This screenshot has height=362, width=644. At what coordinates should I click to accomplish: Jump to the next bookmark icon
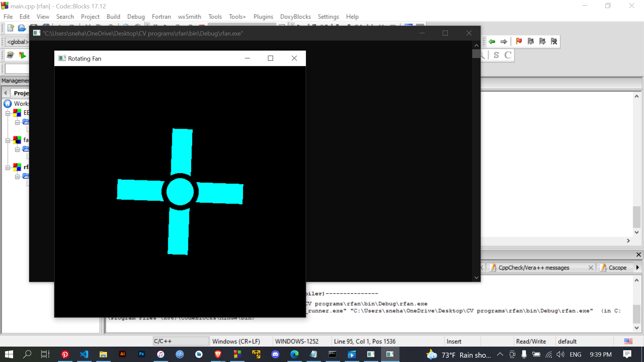click(x=542, y=41)
